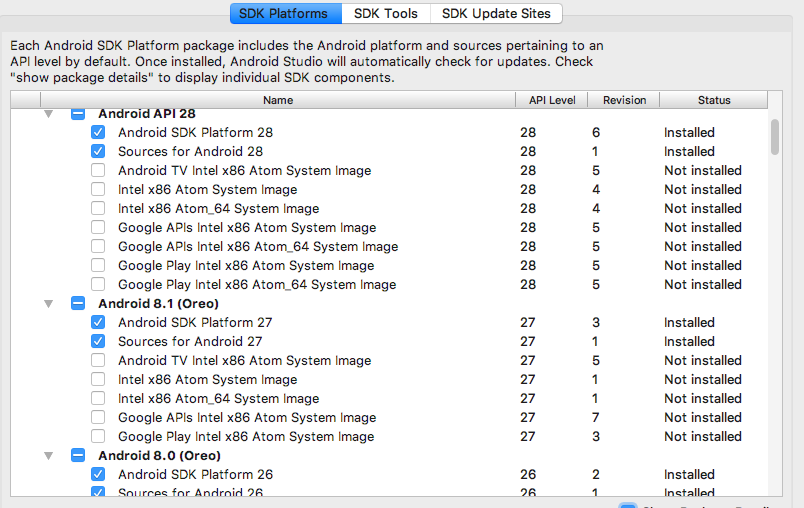Uncheck Android SDK Platform 27
This screenshot has height=508, width=804.
(x=98, y=322)
